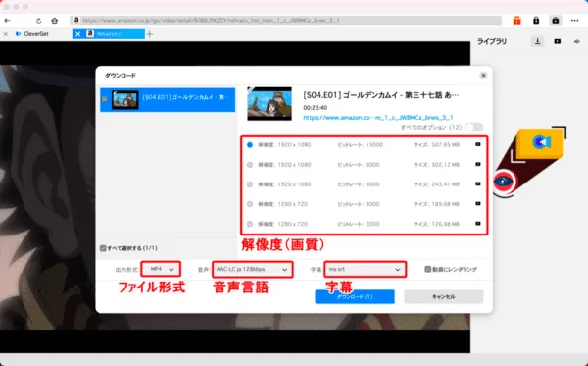
Task: Click video icon on the 4000 bitrate row
Action: click(x=478, y=183)
